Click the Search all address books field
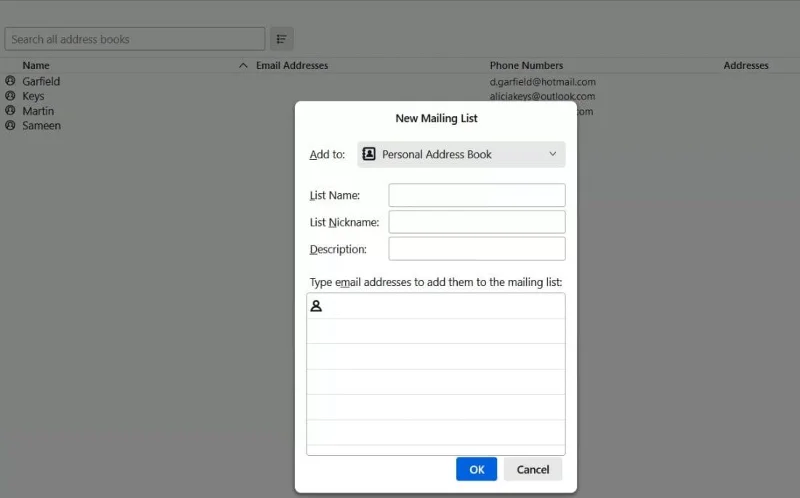Screen dimensions: 800x498 click(x=135, y=39)
